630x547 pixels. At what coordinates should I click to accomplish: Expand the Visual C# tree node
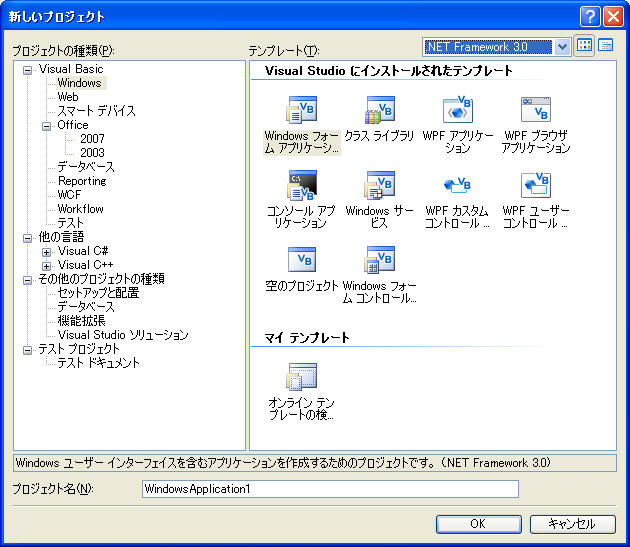pos(47,252)
